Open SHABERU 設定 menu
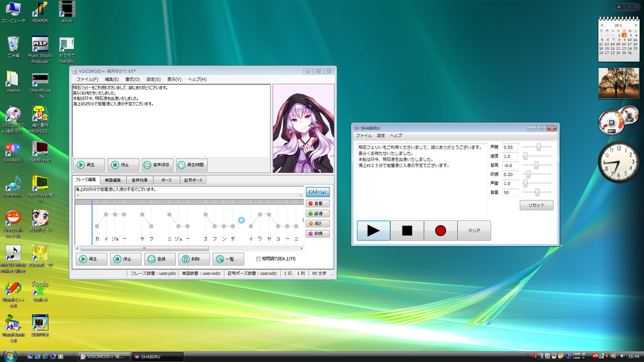Viewport: 644px width, 362px height. (x=381, y=136)
